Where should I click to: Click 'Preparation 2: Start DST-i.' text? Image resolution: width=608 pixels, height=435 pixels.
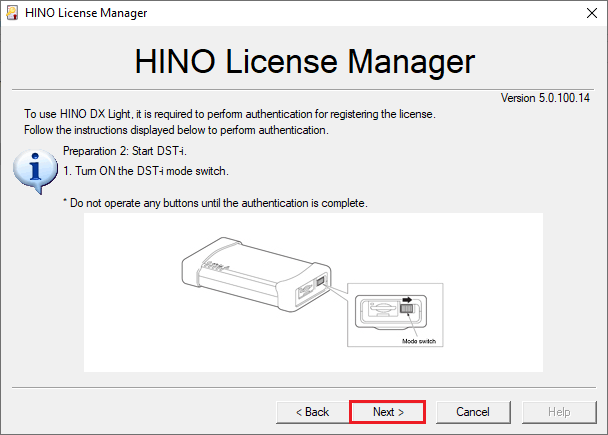[x=124, y=151]
